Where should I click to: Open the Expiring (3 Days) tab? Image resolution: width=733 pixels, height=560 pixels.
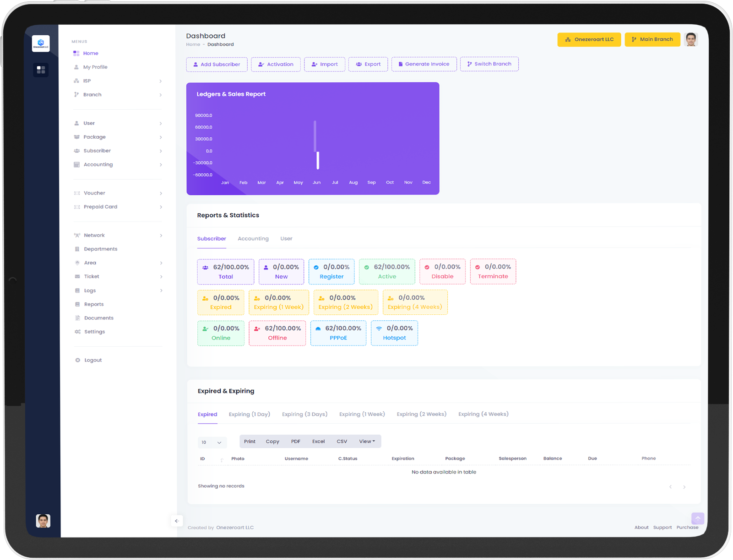304,415
